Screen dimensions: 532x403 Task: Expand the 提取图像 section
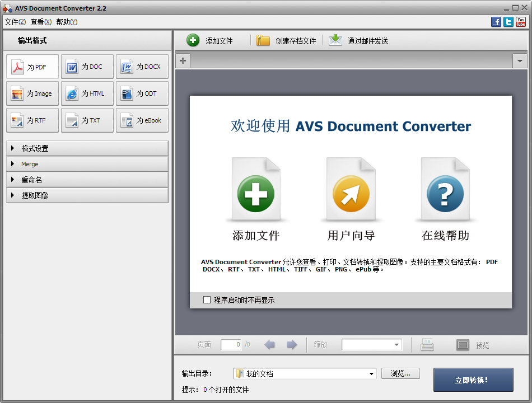87,195
